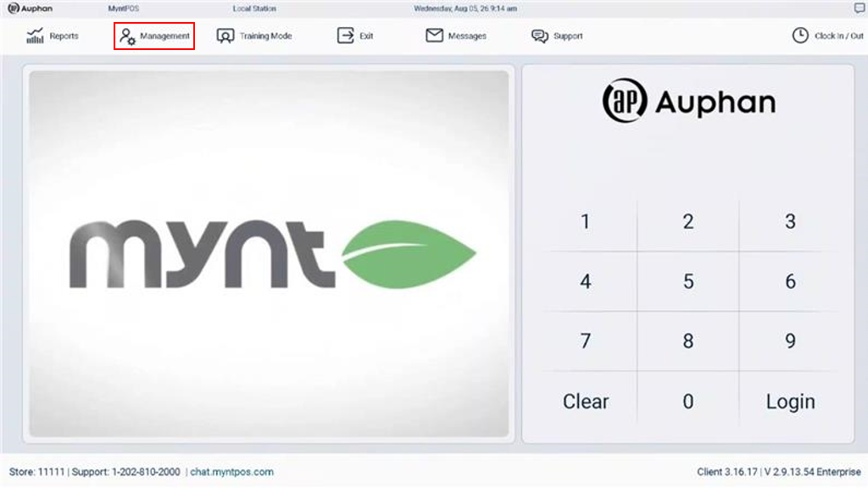868x488 pixels.
Task: Click the Auphan logo above the keypad
Action: click(x=688, y=101)
